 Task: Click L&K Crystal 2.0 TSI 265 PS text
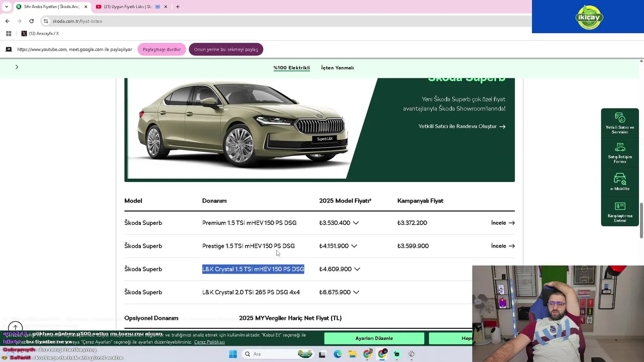tap(251, 292)
